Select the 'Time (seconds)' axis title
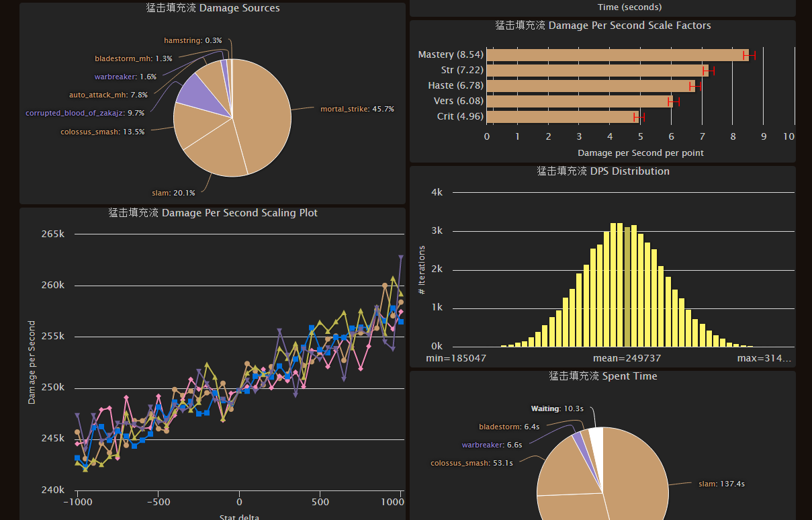812x520 pixels. (x=629, y=7)
